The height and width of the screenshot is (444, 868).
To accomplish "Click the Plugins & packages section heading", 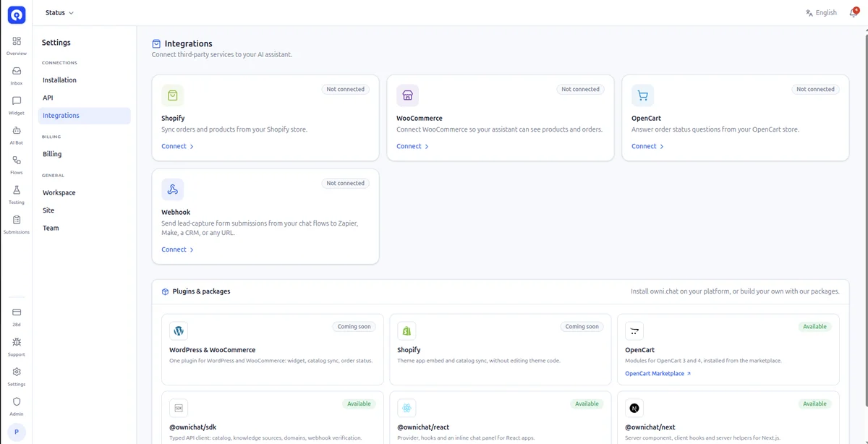I will pyautogui.click(x=202, y=292).
